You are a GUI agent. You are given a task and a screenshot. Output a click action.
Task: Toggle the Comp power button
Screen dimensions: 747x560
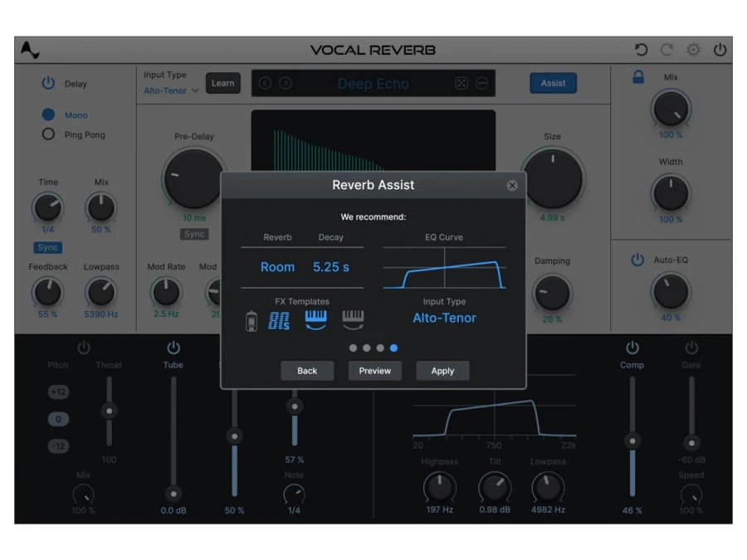[x=632, y=348]
